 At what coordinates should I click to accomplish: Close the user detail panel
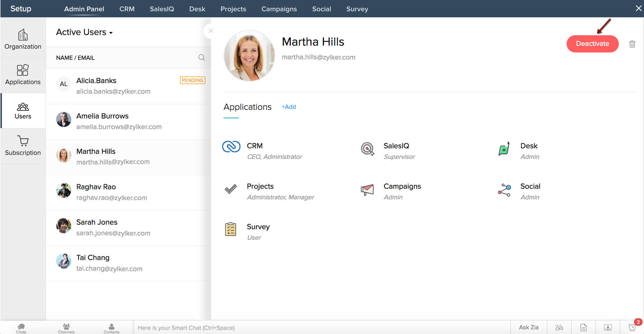click(211, 31)
